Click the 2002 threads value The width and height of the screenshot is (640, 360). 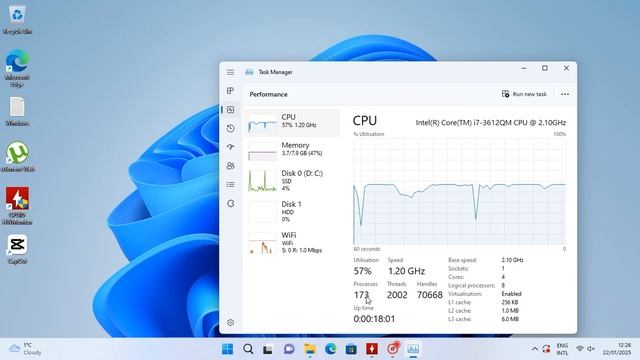click(x=397, y=295)
